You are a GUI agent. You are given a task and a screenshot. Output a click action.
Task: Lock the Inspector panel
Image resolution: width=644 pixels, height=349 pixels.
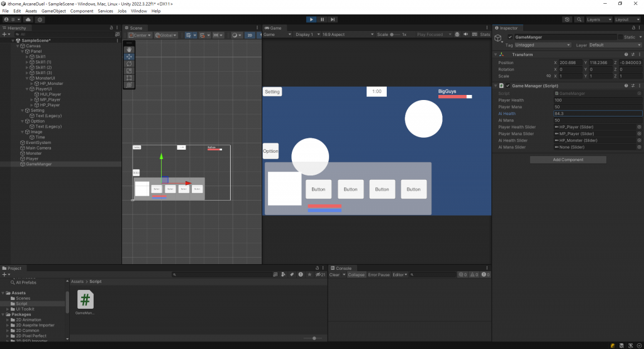tap(633, 28)
